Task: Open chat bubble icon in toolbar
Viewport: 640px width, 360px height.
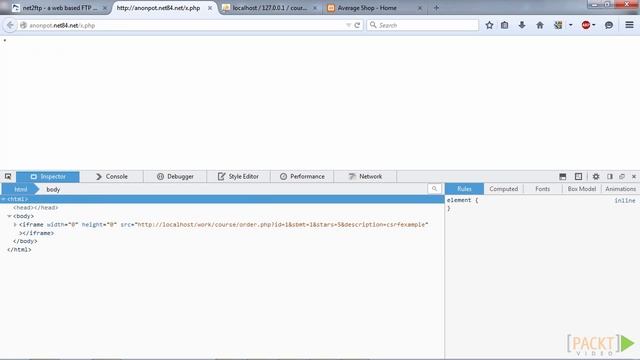Action: point(609,25)
